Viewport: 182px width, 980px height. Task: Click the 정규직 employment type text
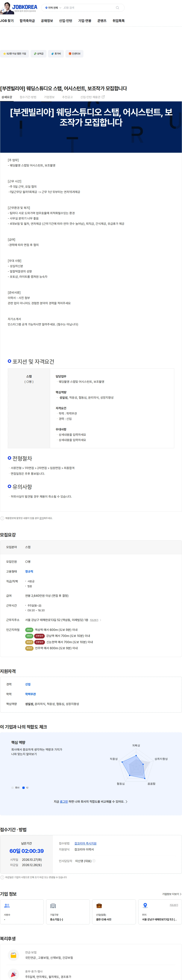(x=29, y=571)
